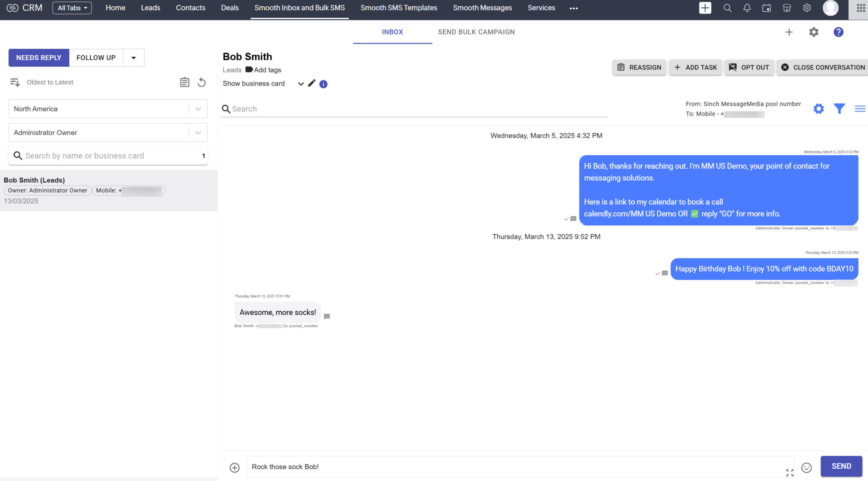Expand the message composer to fullscreen
This screenshot has width=868, height=481.
(x=789, y=473)
